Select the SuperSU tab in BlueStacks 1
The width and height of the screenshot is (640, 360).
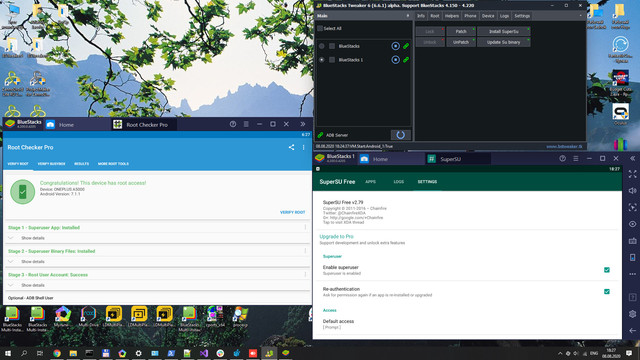[450, 159]
